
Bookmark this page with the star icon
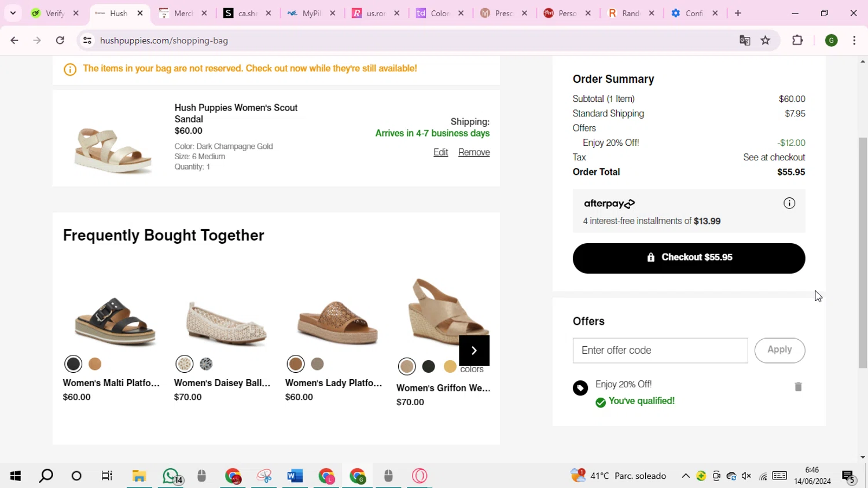(766, 41)
